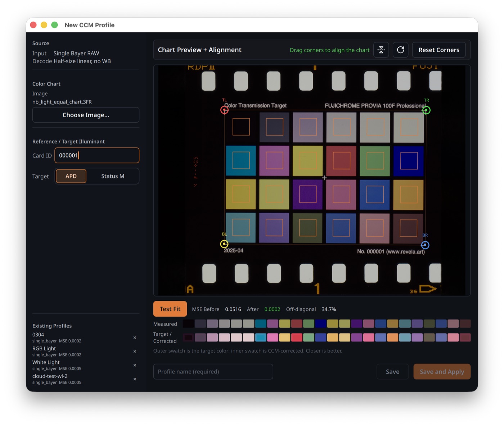Click the nb_light_equal_chart.3FR file name

tap(62, 102)
